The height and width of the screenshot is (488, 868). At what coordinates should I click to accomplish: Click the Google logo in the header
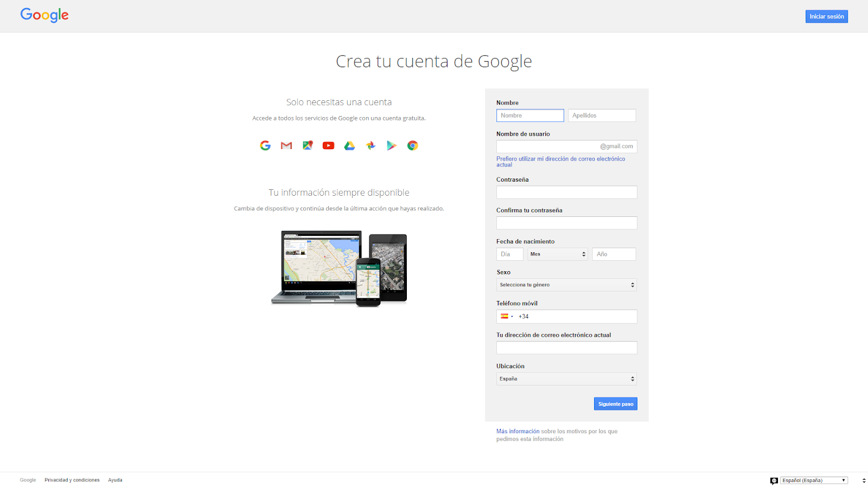(44, 15)
